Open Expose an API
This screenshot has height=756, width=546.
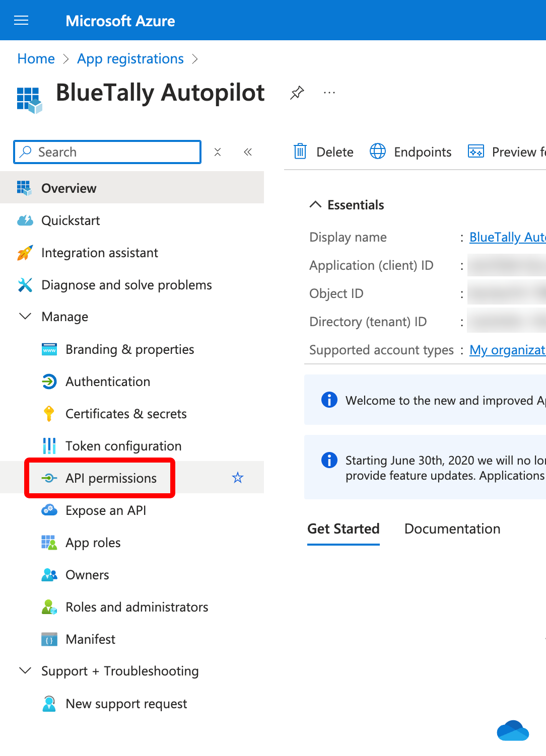click(132, 510)
